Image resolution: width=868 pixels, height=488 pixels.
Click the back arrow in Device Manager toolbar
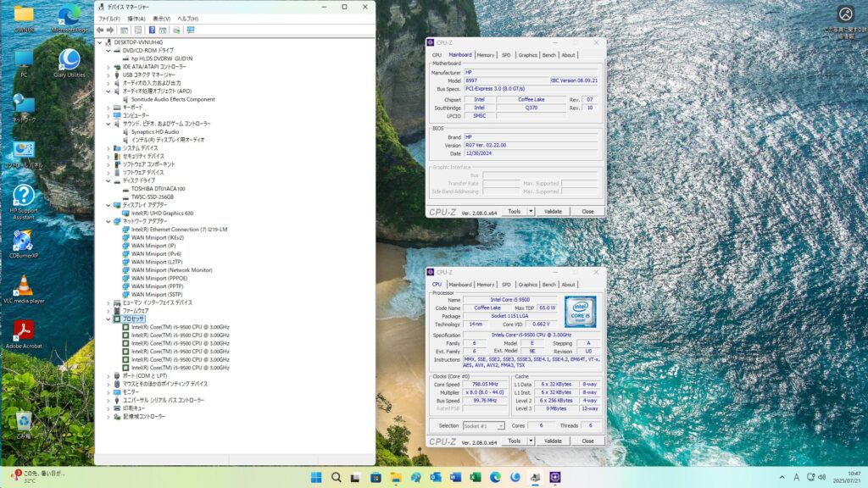[100, 30]
